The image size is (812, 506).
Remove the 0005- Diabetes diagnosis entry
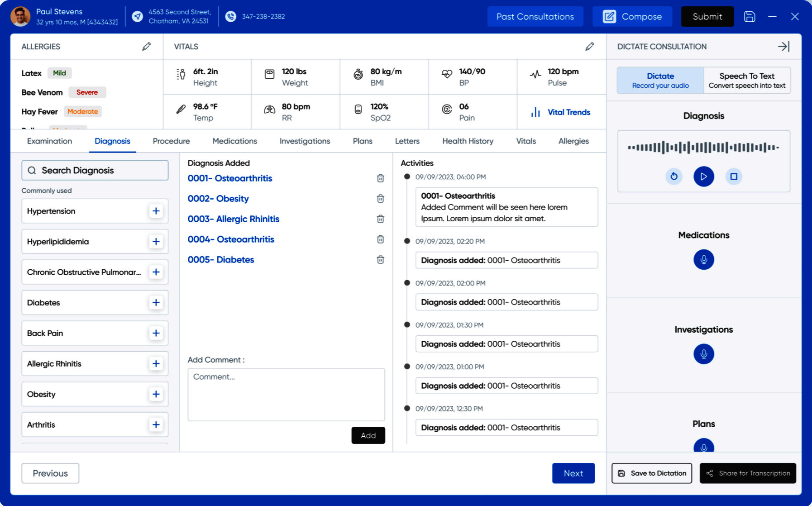[x=380, y=260]
